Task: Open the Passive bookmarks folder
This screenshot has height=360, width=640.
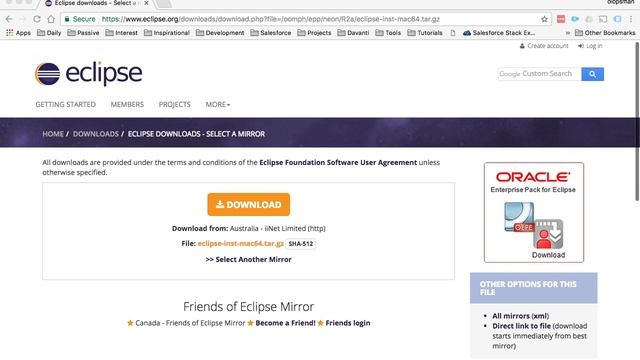Action: pyautogui.click(x=83, y=33)
